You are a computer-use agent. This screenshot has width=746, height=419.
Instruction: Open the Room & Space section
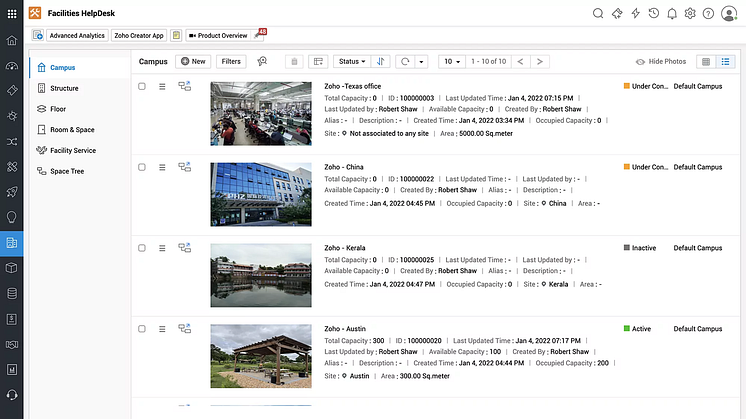point(72,129)
